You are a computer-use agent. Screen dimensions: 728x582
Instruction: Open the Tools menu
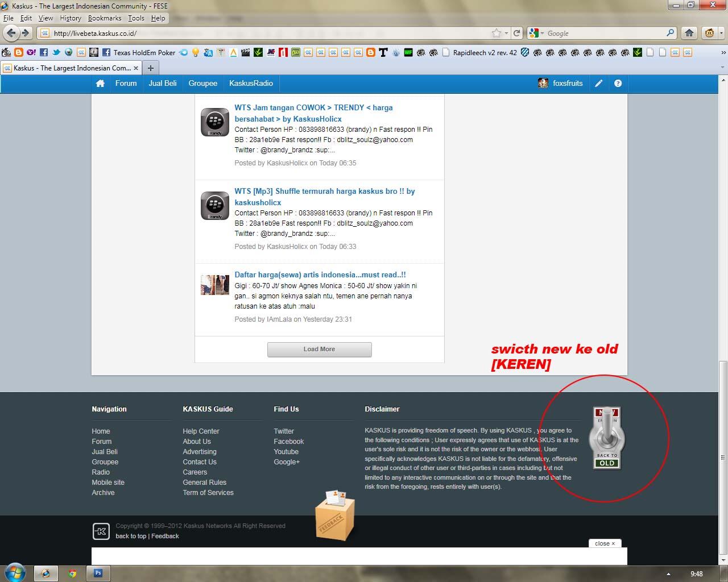(x=136, y=18)
